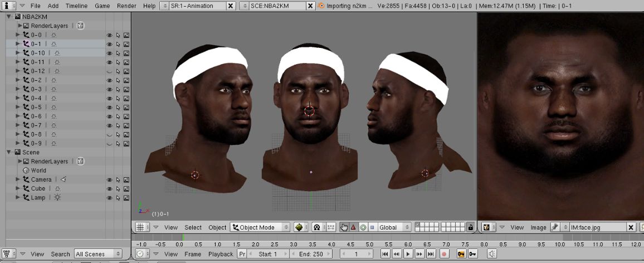Toggle visibility of the Camera object

(x=109, y=180)
